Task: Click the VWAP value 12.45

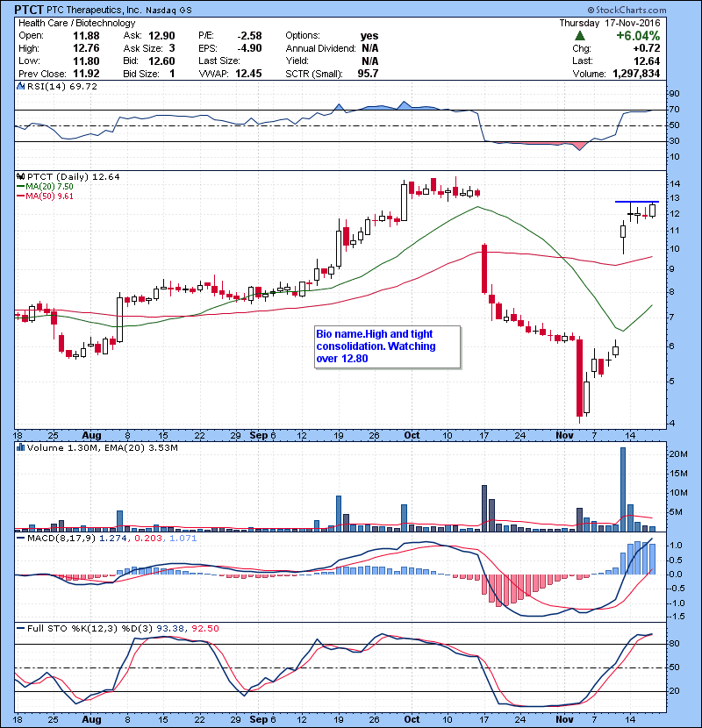Action: coord(248,74)
